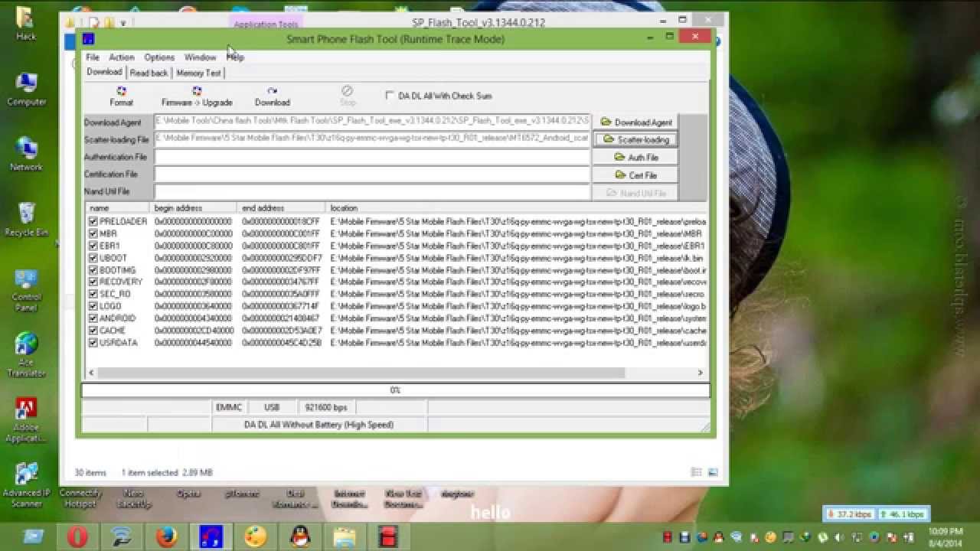Uncheck the BOOTIMG partition checkbox
The width and height of the screenshot is (980, 551).
click(x=93, y=270)
